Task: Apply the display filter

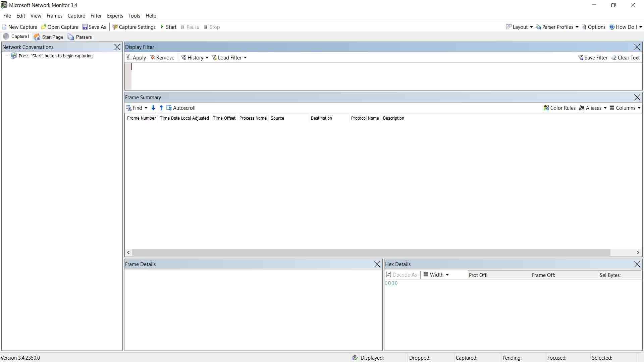Action: click(x=136, y=57)
